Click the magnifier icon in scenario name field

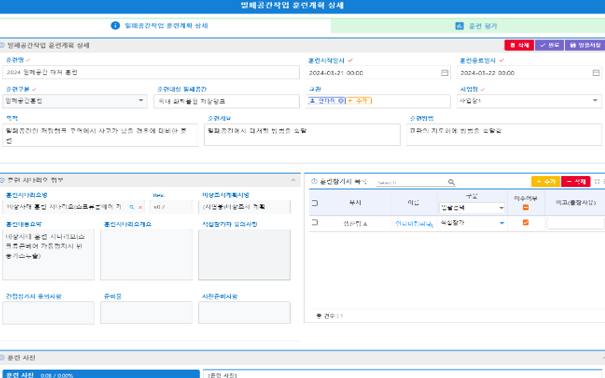(132, 207)
